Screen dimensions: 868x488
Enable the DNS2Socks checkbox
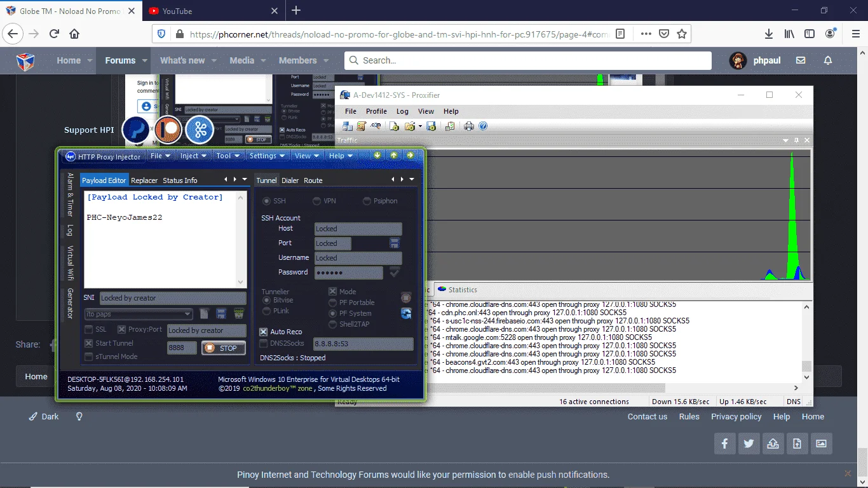pos(264,343)
